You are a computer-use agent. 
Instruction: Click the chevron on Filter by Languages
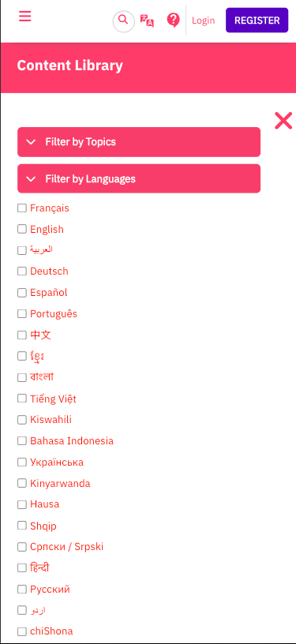pos(32,179)
